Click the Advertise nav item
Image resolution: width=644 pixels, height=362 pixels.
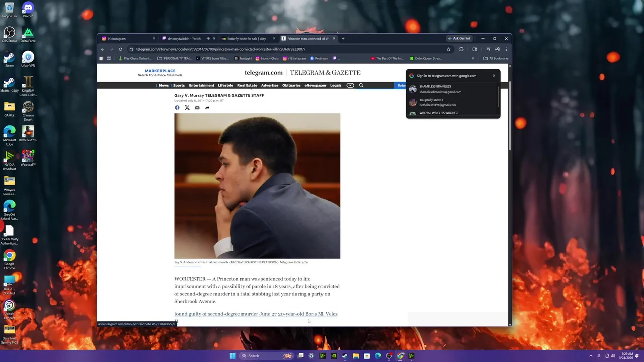tap(270, 85)
